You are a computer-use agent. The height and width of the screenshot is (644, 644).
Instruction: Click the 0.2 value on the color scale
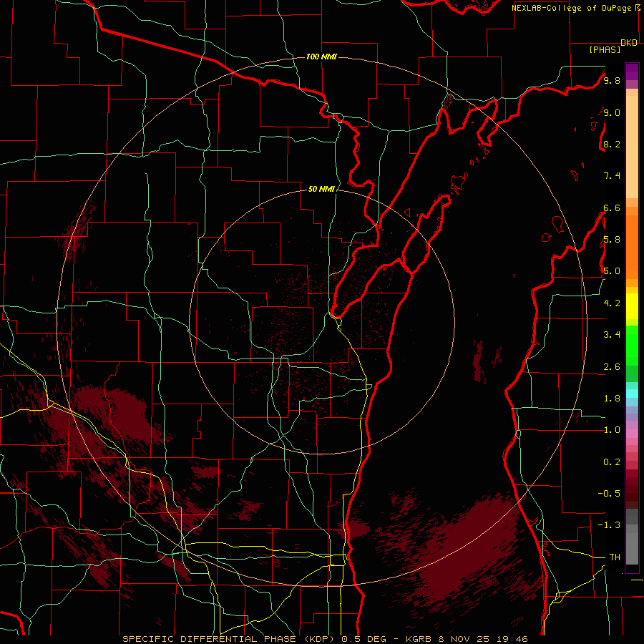pyautogui.click(x=612, y=462)
